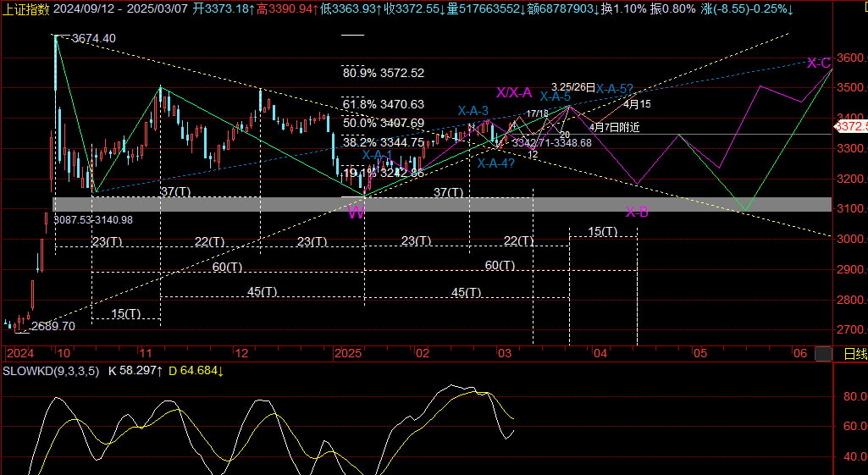Click the X-C wave label

pos(818,63)
